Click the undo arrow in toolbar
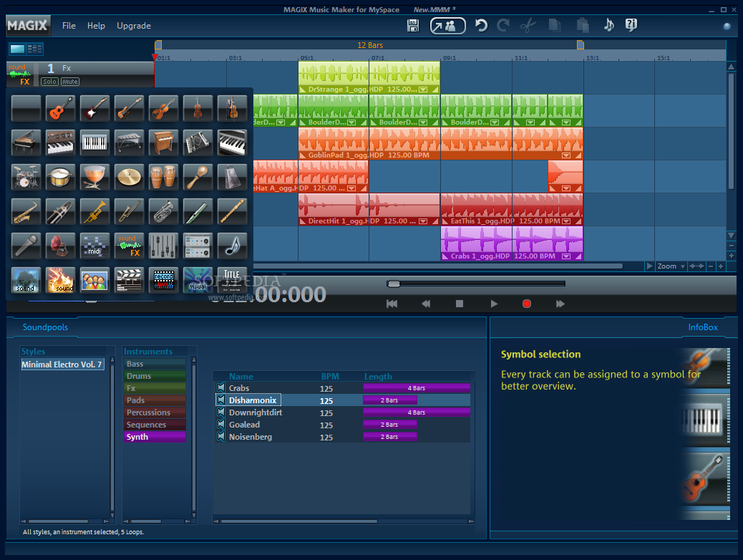The width and height of the screenshot is (743, 560). coord(481,25)
